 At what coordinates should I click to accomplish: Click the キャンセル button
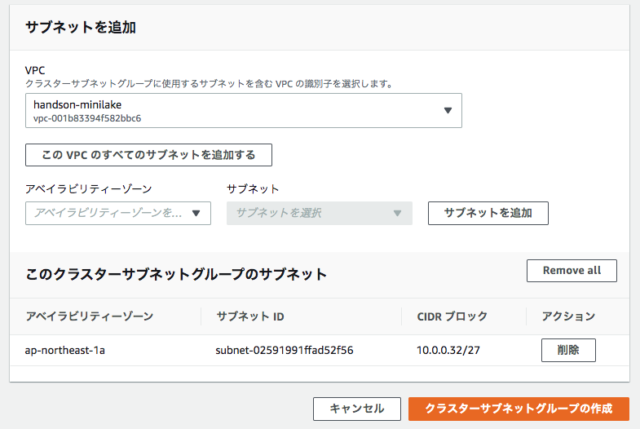pos(357,409)
